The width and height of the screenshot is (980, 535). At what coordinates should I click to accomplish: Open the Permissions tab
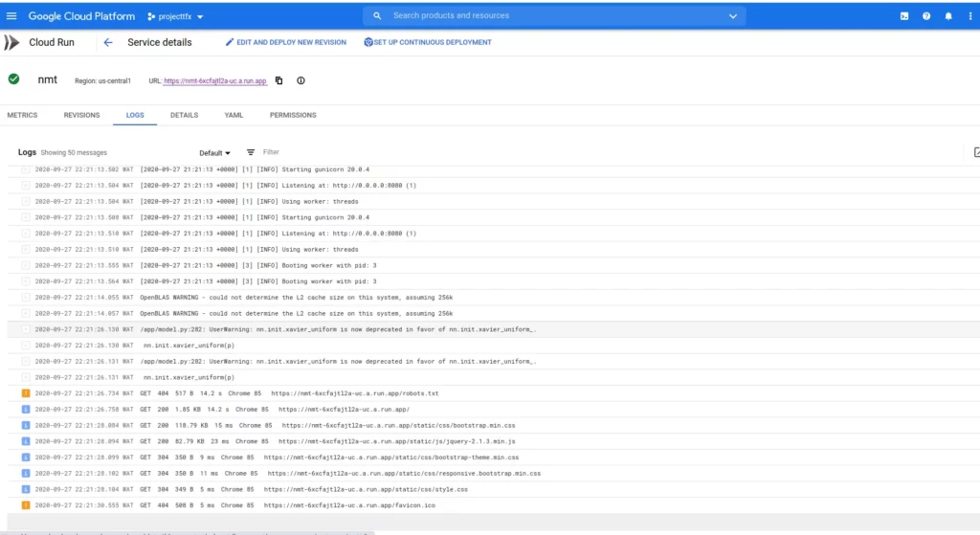tap(293, 115)
